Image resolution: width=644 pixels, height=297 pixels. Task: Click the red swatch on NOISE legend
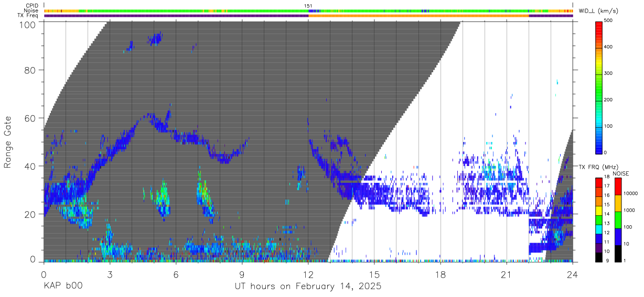pyautogui.click(x=618, y=186)
